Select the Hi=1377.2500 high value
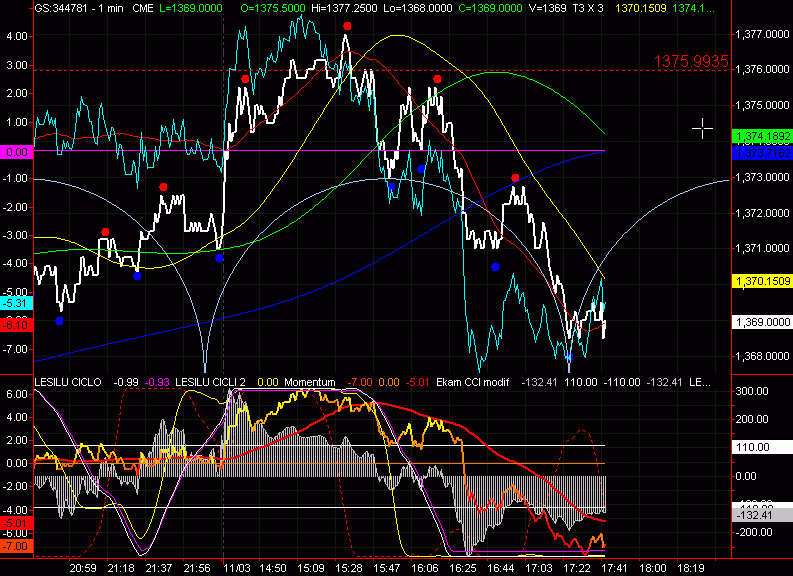Image resolution: width=793 pixels, height=576 pixels. (343, 8)
